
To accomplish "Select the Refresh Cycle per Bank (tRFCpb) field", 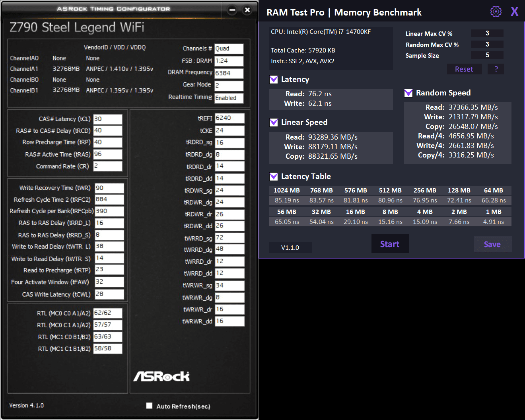I will point(109,211).
